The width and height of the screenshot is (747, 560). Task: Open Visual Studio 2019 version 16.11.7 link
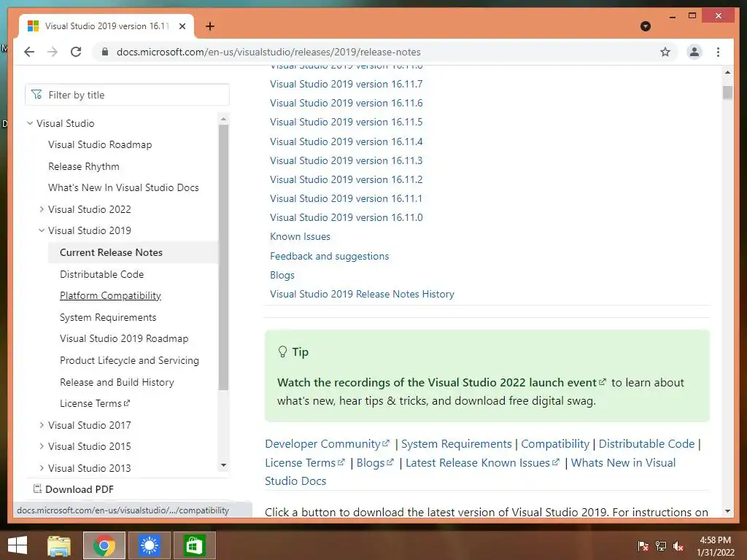[x=347, y=84]
